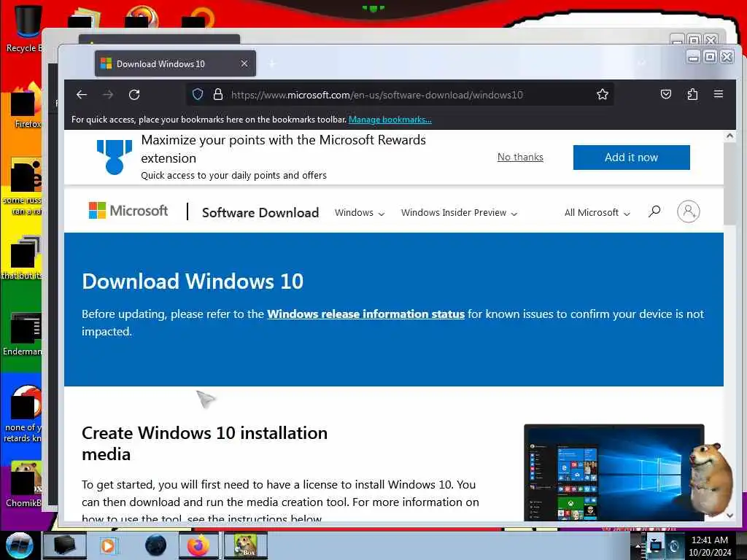Click the Download Windows 10 heading
747x560 pixels.
point(193,281)
